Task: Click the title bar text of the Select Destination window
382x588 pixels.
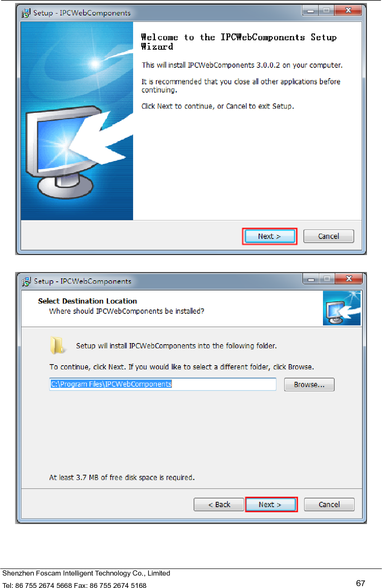Action: click(83, 281)
